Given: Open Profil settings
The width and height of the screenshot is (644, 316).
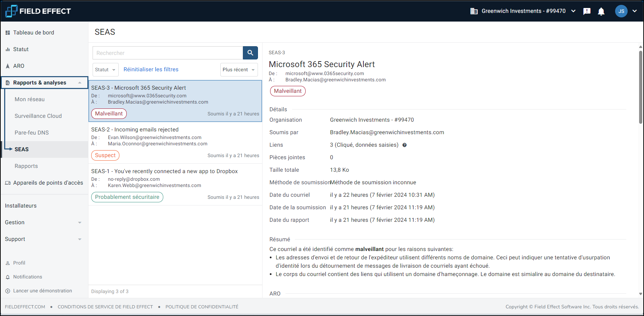Looking at the screenshot, I should pyautogui.click(x=19, y=263).
